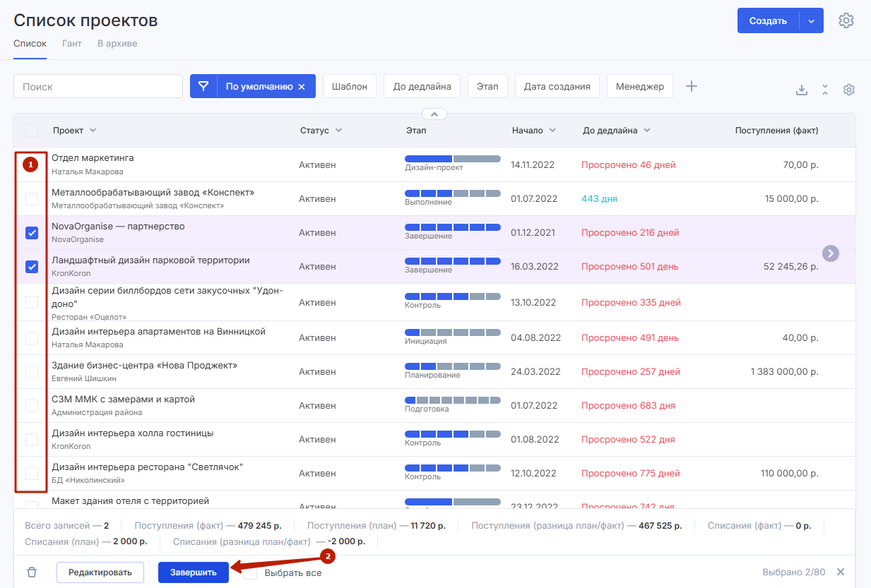Open Здание бизнес-центра «Нова Проджект» project
Image resolution: width=871 pixels, height=588 pixels.
pyautogui.click(x=145, y=366)
